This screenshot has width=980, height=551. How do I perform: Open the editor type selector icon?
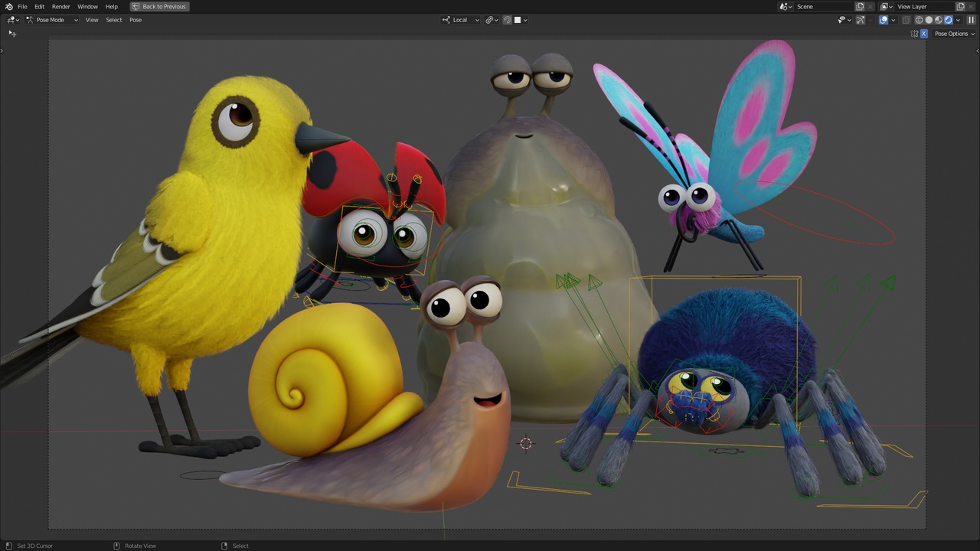pos(11,20)
